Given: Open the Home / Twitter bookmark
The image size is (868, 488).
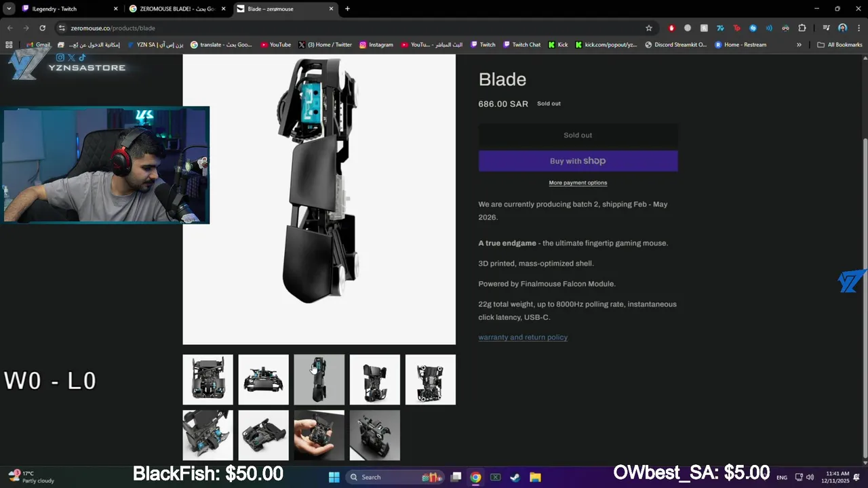Looking at the screenshot, I should point(325,45).
